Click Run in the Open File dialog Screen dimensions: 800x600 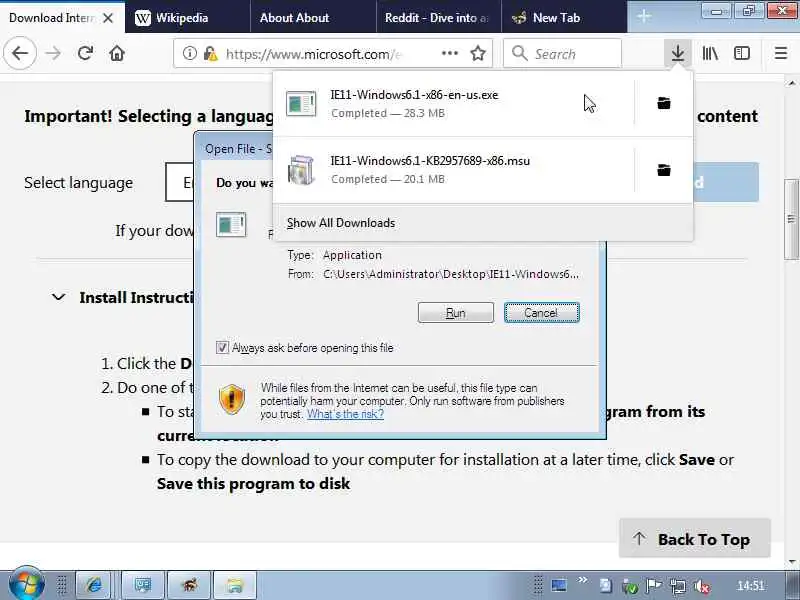click(x=456, y=313)
